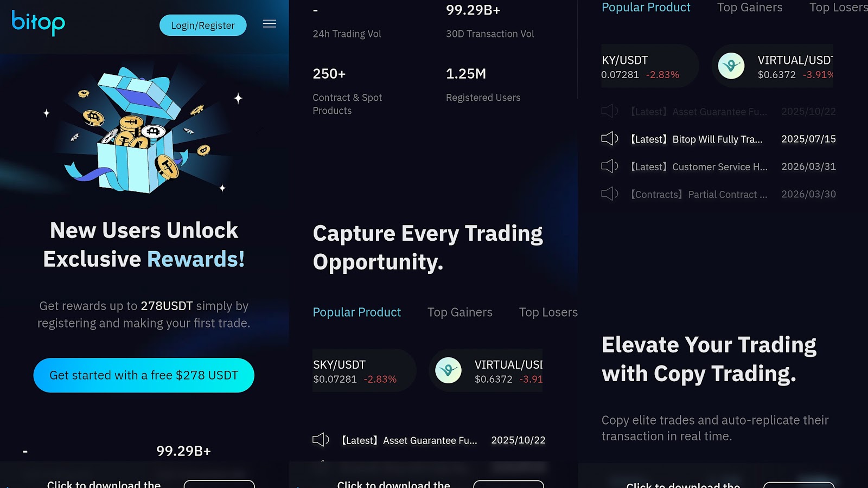Select the middle Popular Product tab

pos(356,312)
